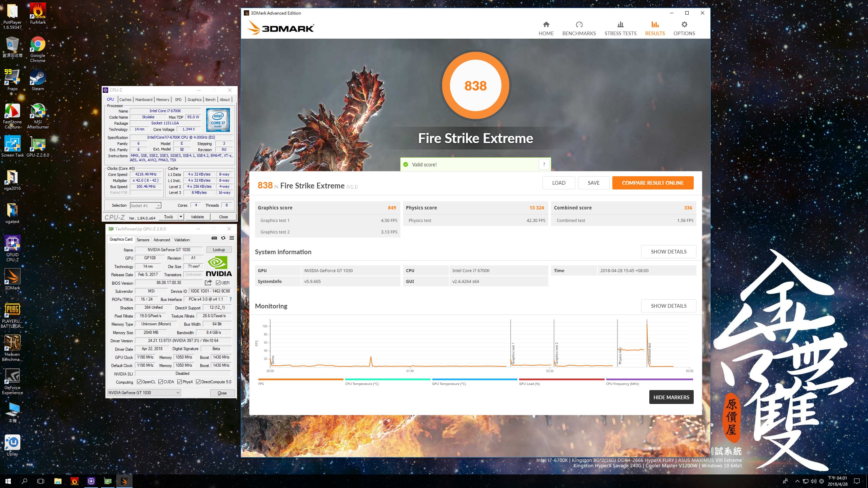
Task: Launch the 3DMark desktop shortcut
Action: pyautogui.click(x=12, y=279)
